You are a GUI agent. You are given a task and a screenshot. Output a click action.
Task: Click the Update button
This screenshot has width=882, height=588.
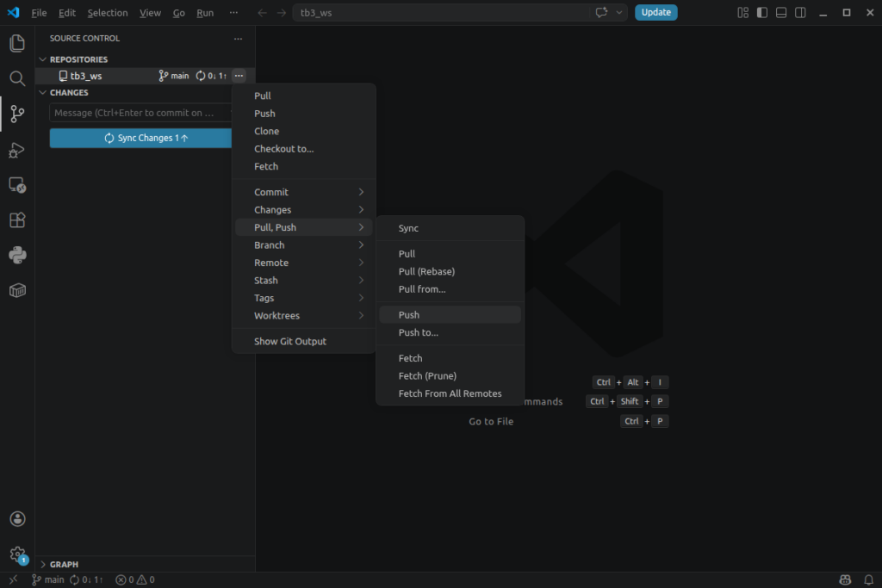coord(655,12)
